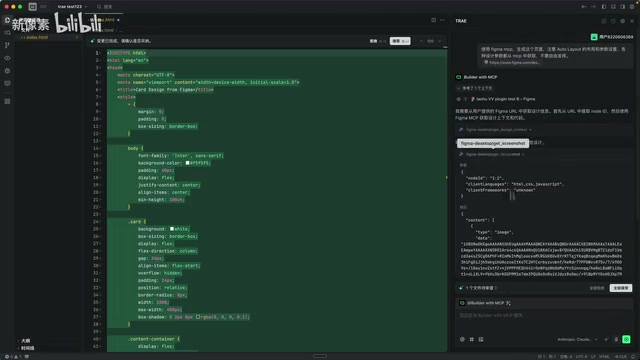
Task: Open the rgba box-shadow color swatch
Action: 198,317
